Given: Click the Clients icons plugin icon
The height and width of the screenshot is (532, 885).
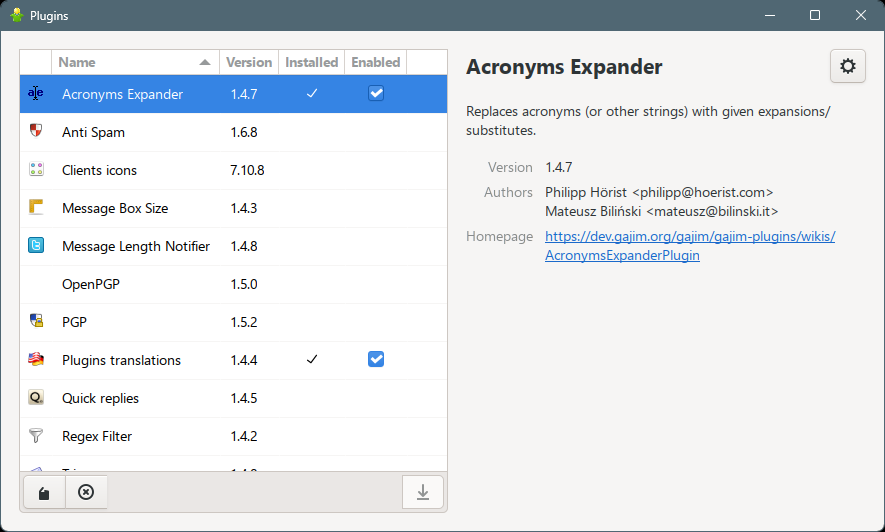Looking at the screenshot, I should [x=36, y=170].
